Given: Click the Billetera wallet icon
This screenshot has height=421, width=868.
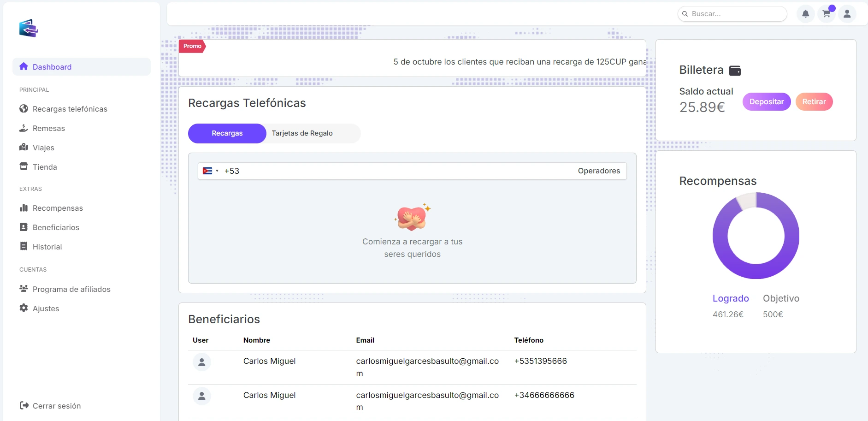Looking at the screenshot, I should [735, 71].
